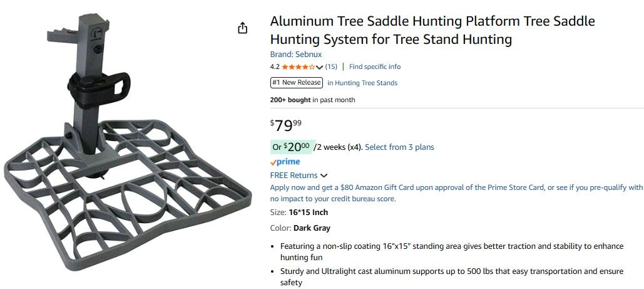644x289 pixels.
Task: Click the Aluminum Tree Saddle Hunting Platform title
Action: 432,30
